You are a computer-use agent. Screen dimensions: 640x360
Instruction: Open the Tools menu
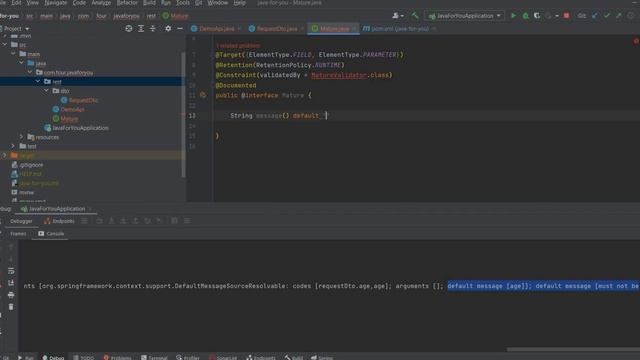point(182,3)
